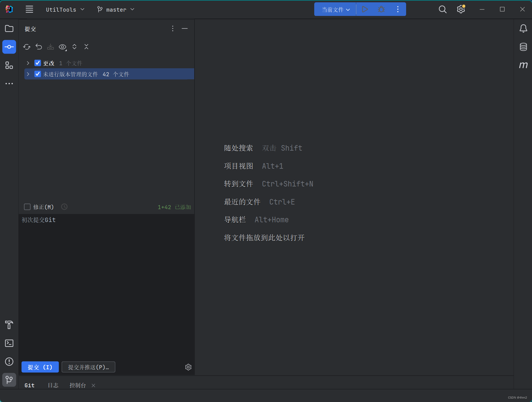Viewport: 532px width, 402px height.
Task: Open the Database tool window
Action: (523, 47)
